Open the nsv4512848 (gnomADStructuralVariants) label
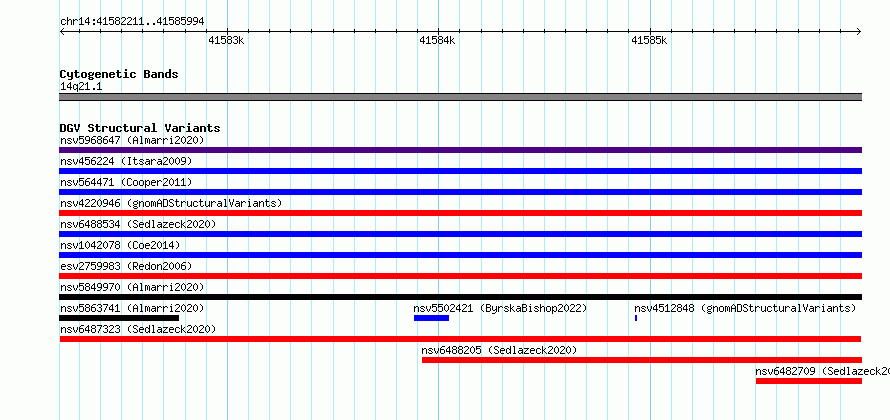This screenshot has height=420, width=890. pyautogui.click(x=745, y=308)
